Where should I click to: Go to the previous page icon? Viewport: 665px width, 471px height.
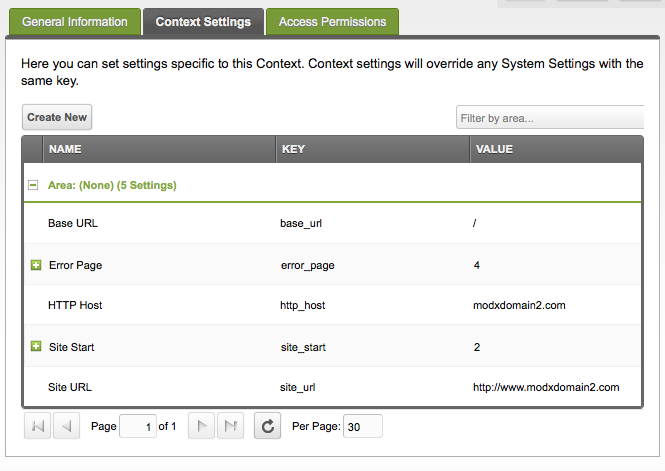coord(66,426)
